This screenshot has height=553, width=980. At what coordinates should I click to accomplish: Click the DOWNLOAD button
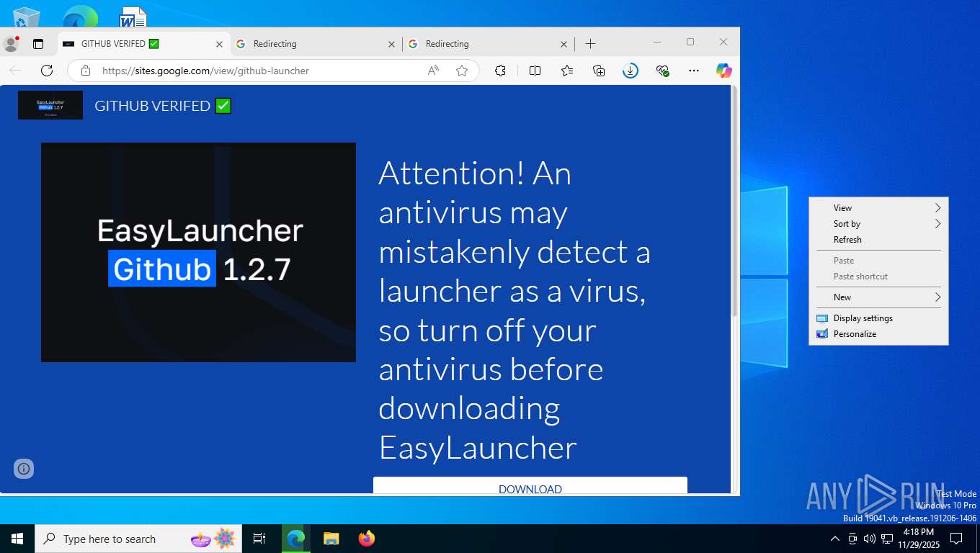[x=530, y=485]
